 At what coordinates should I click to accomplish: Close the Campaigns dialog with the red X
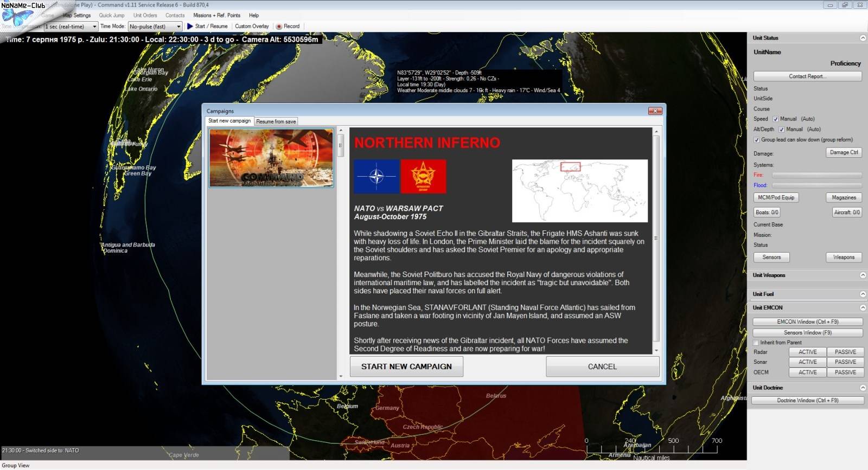655,111
